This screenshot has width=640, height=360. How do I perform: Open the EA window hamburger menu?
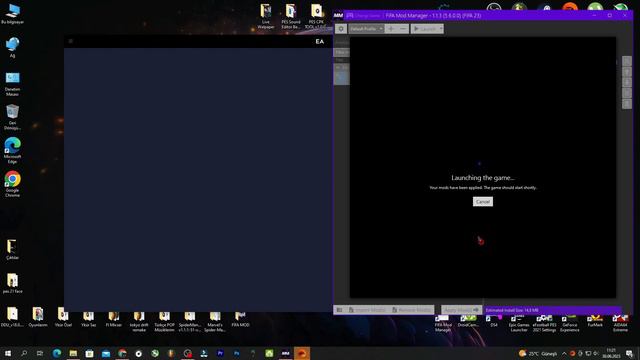point(71,41)
